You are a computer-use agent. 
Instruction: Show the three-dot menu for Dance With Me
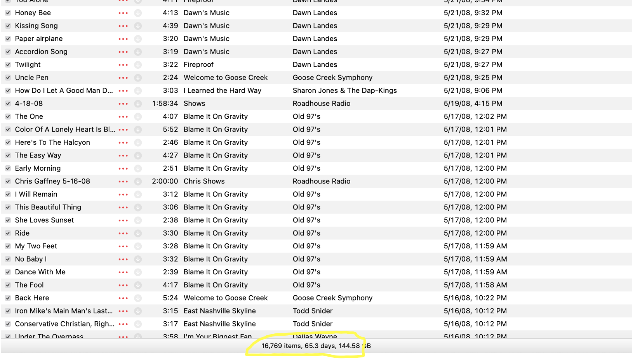click(123, 272)
